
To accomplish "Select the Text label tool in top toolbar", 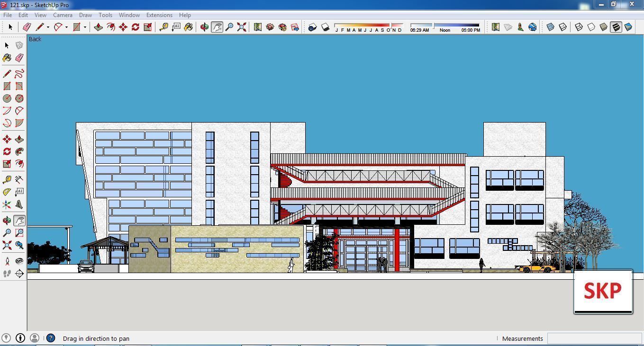I will click(x=176, y=27).
